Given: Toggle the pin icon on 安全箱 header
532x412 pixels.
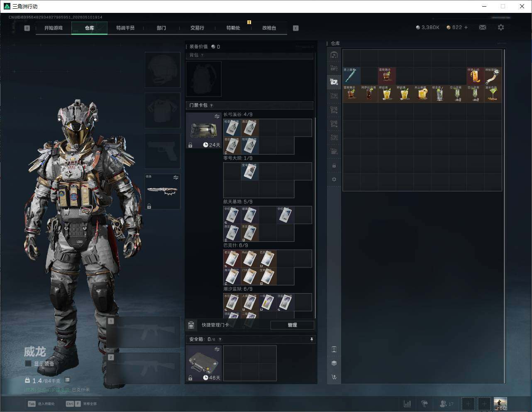Looking at the screenshot, I should click(x=312, y=339).
